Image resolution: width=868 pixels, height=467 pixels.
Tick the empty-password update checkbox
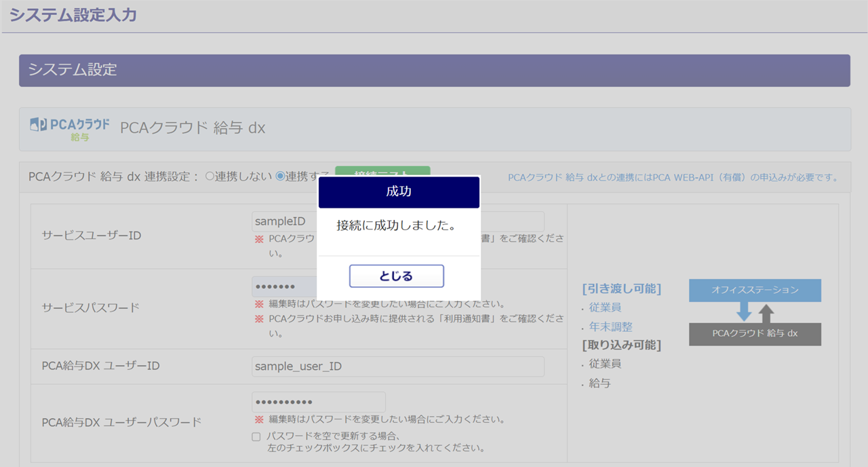click(x=256, y=436)
